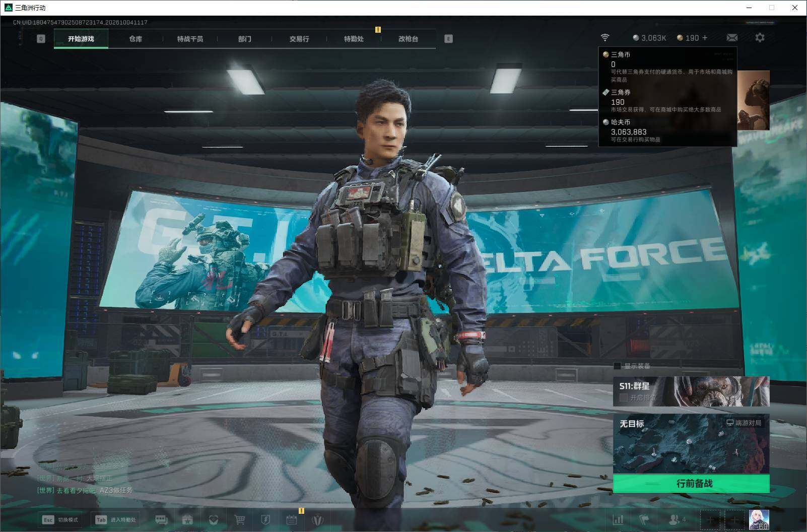Open the 改枪台 tab
Screen dimensions: 807x532
pyautogui.click(x=408, y=39)
